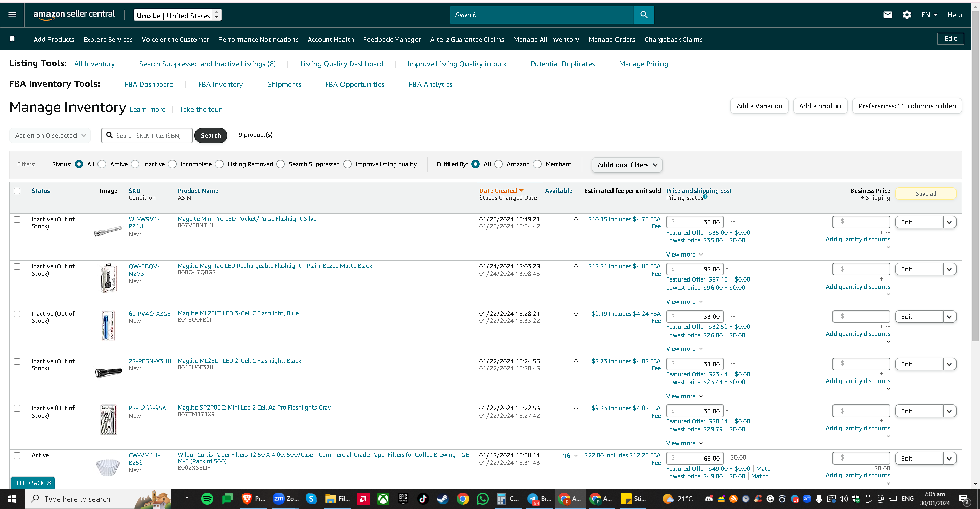Open Manage All Inventory in the nav bar

[x=546, y=39]
